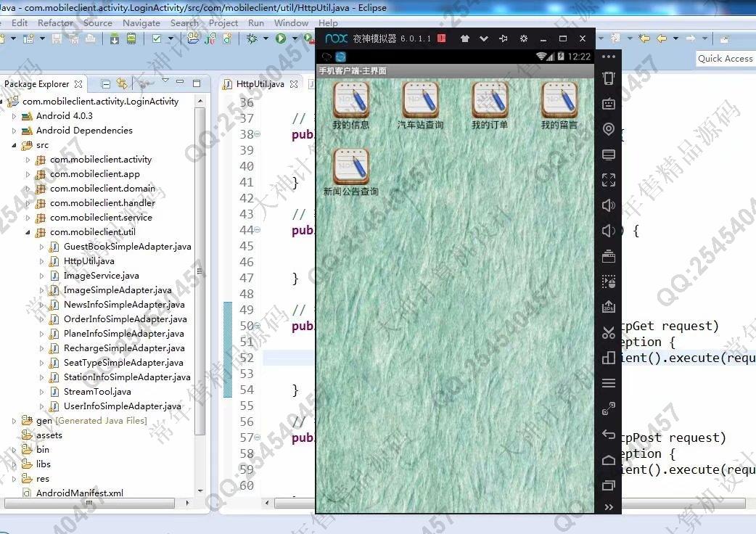Open the Refactor menu
Image resolution: width=756 pixels, height=534 pixels.
pos(55,23)
